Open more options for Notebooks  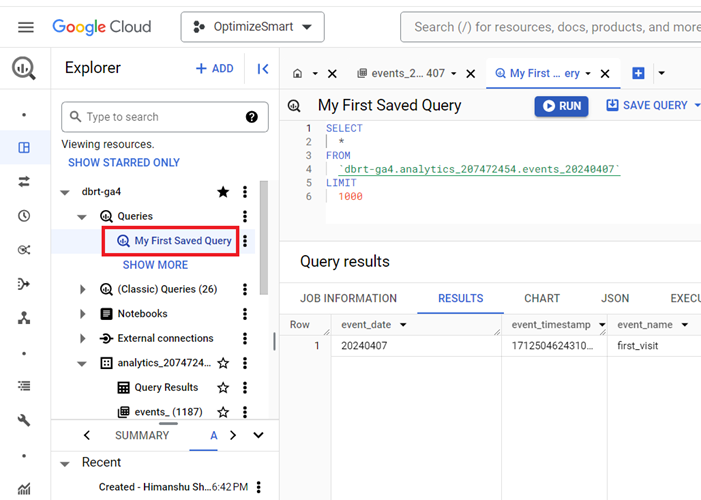(x=245, y=314)
